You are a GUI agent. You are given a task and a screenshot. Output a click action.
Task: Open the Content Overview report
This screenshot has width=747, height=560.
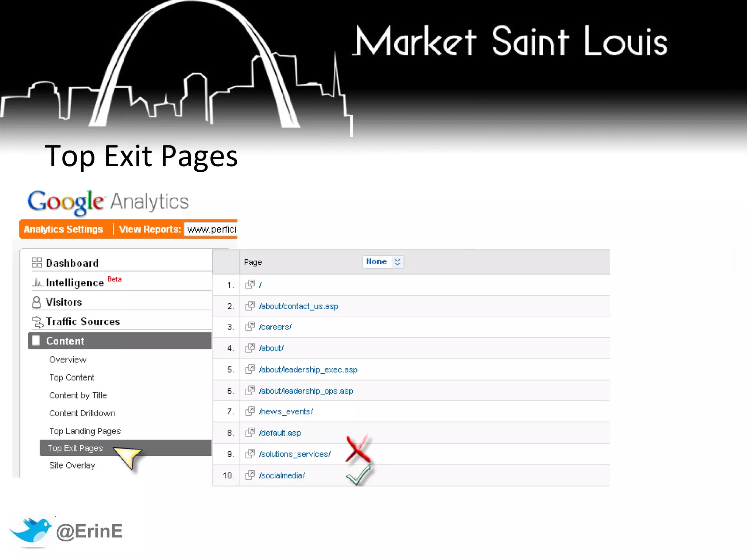[x=68, y=359]
